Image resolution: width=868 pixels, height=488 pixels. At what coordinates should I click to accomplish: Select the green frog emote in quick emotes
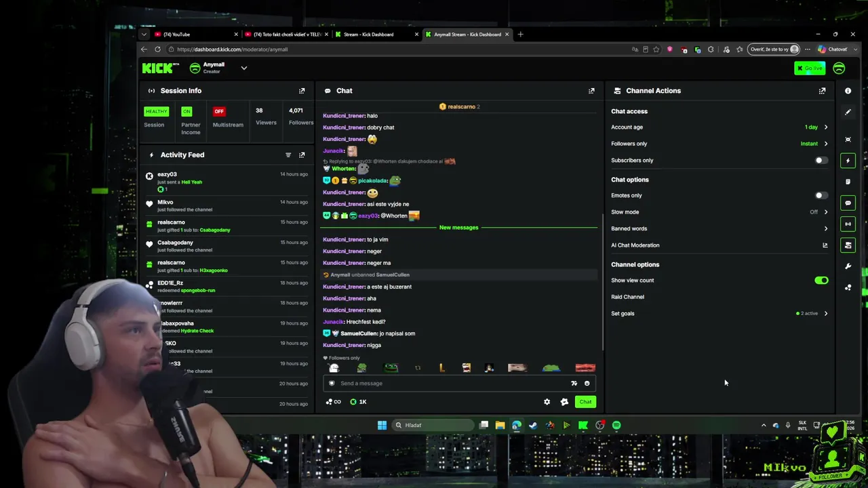click(391, 368)
